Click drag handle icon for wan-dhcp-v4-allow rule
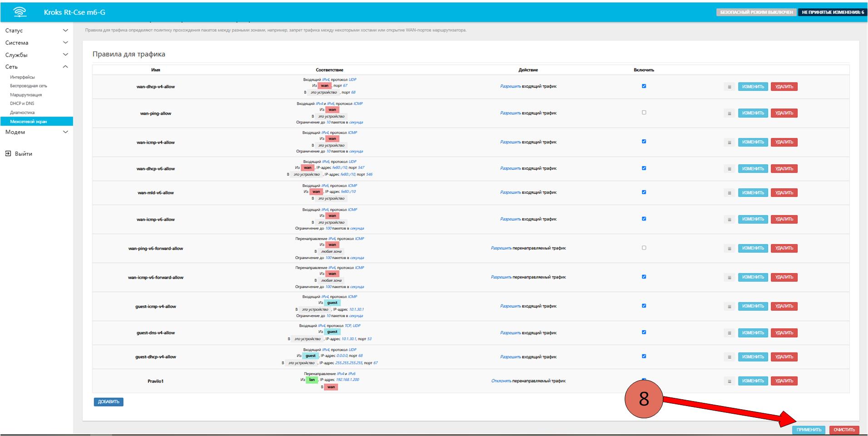Image resolution: width=868 pixels, height=436 pixels. click(x=729, y=87)
